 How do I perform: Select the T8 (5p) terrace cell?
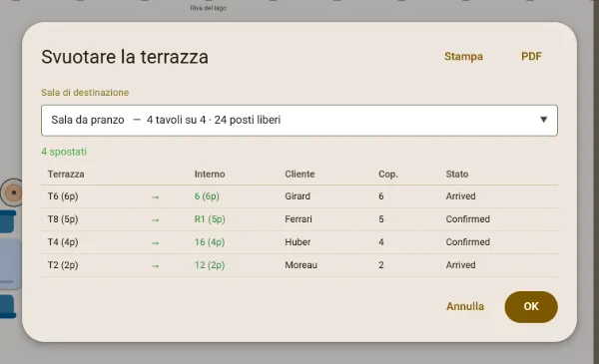63,219
